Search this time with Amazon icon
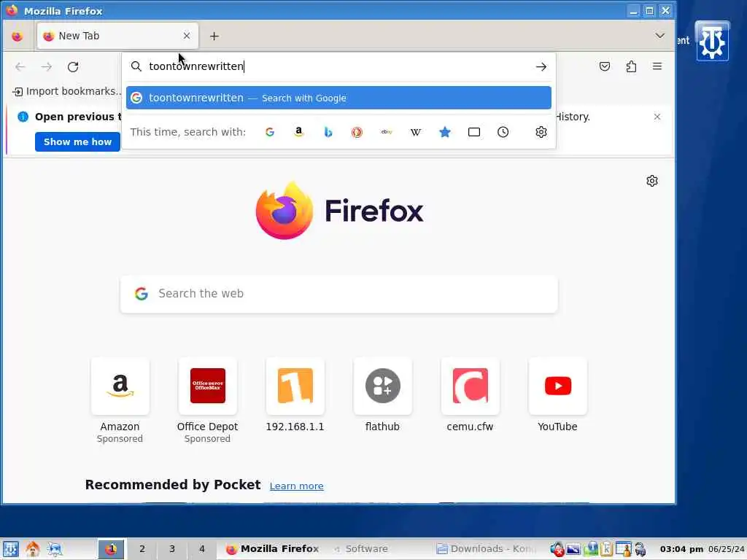 pyautogui.click(x=298, y=132)
